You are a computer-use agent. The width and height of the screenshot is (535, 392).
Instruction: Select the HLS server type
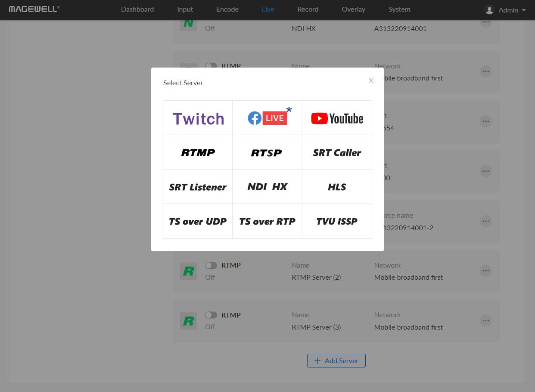tap(337, 187)
